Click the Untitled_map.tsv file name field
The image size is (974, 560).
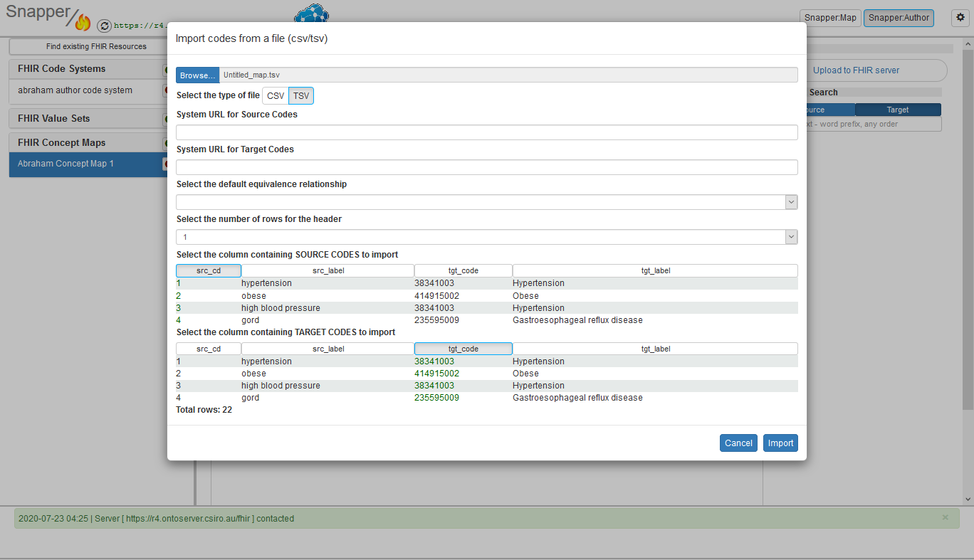tap(508, 75)
